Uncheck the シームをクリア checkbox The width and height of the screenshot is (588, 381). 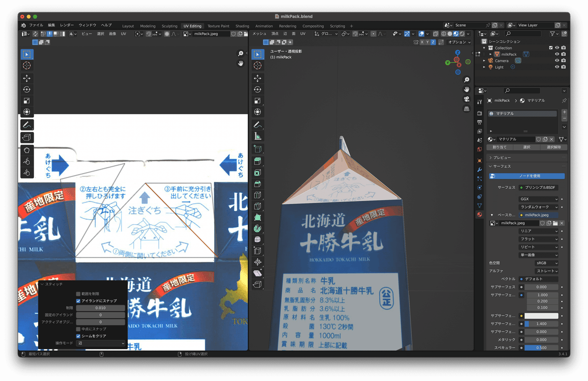[x=78, y=336]
